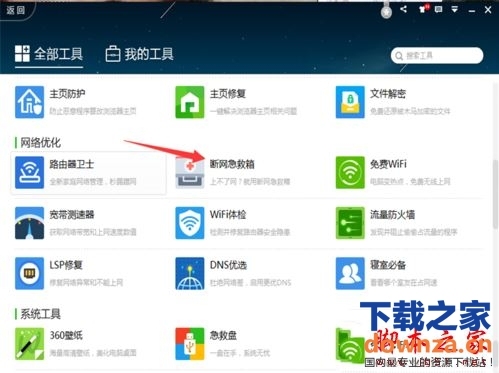Open the DNS优选 globe icon
The width and height of the screenshot is (499, 373).
pos(190,273)
